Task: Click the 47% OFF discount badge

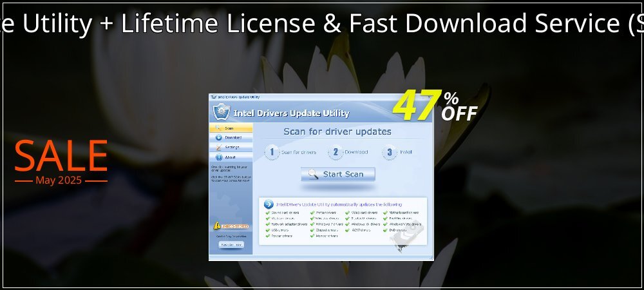Action: 435,106
